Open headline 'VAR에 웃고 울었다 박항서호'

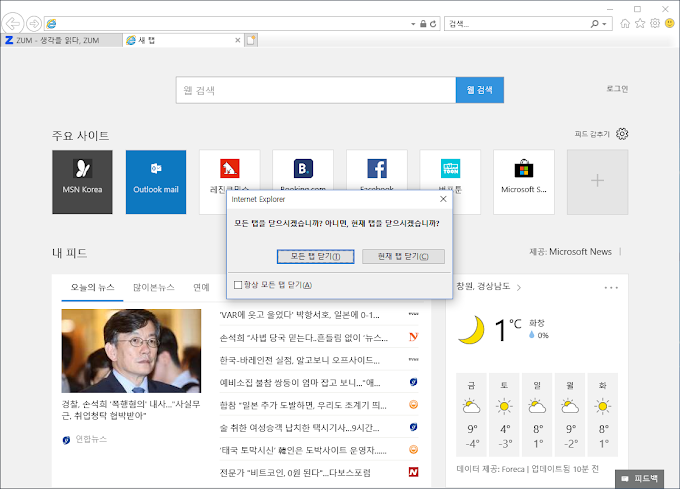point(300,315)
